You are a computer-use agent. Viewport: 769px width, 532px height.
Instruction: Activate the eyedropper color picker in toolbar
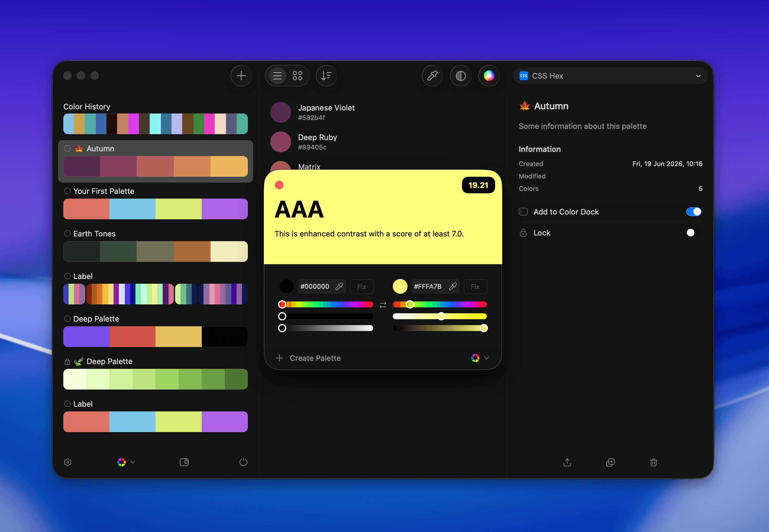(432, 76)
